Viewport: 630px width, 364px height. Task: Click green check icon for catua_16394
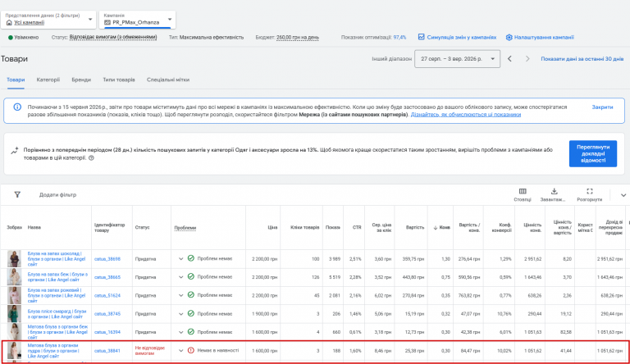click(x=191, y=332)
